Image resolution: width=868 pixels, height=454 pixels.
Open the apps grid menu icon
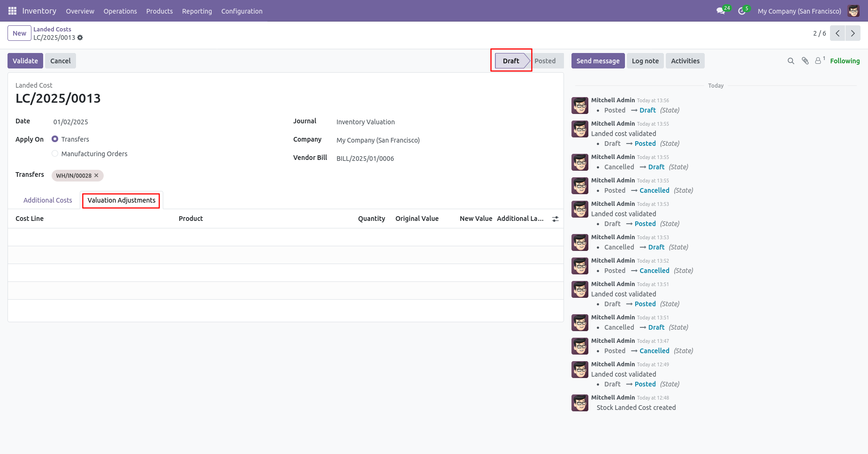[12, 11]
